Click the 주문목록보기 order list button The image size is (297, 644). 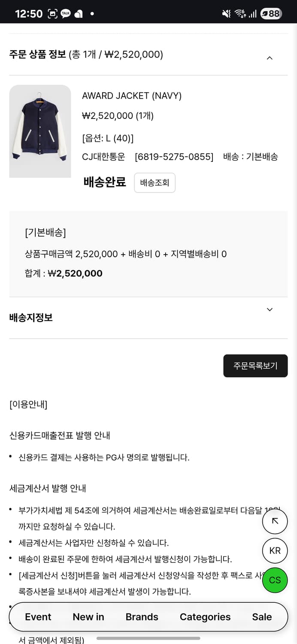click(255, 366)
